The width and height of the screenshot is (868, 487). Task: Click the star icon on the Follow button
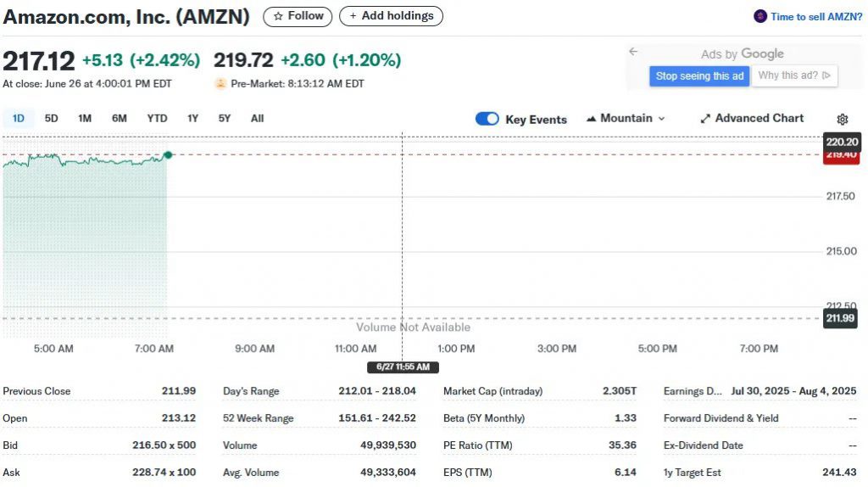point(278,17)
